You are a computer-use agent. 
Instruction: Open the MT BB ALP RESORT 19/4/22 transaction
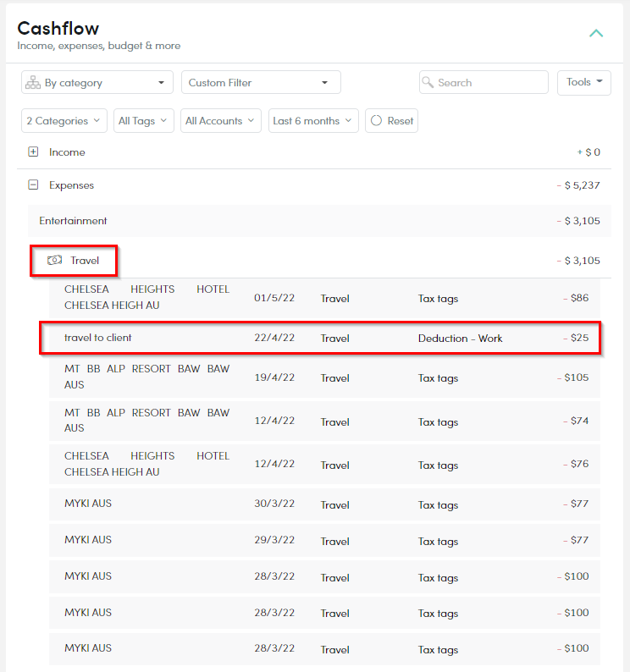pos(324,377)
